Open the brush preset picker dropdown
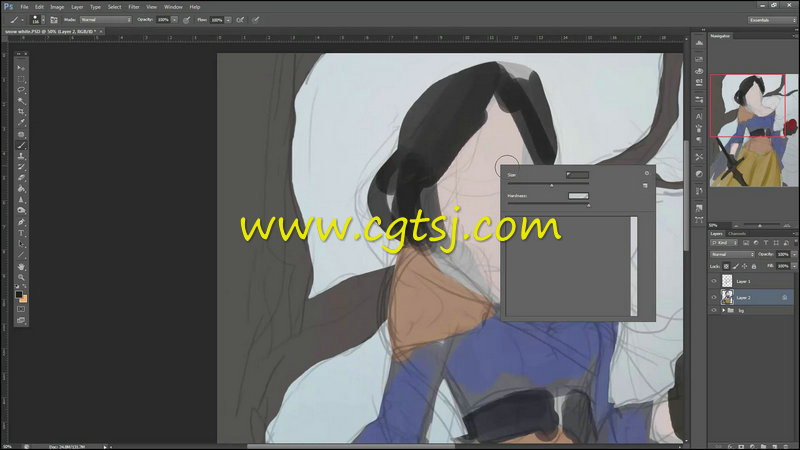Viewport: 800px width, 450px height. pyautogui.click(x=43, y=20)
